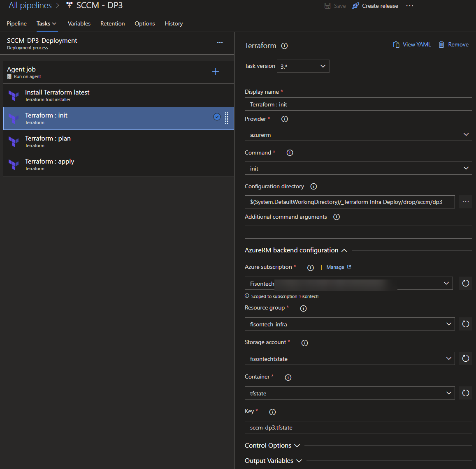
Task: Click the Display name input field
Action: click(x=358, y=104)
